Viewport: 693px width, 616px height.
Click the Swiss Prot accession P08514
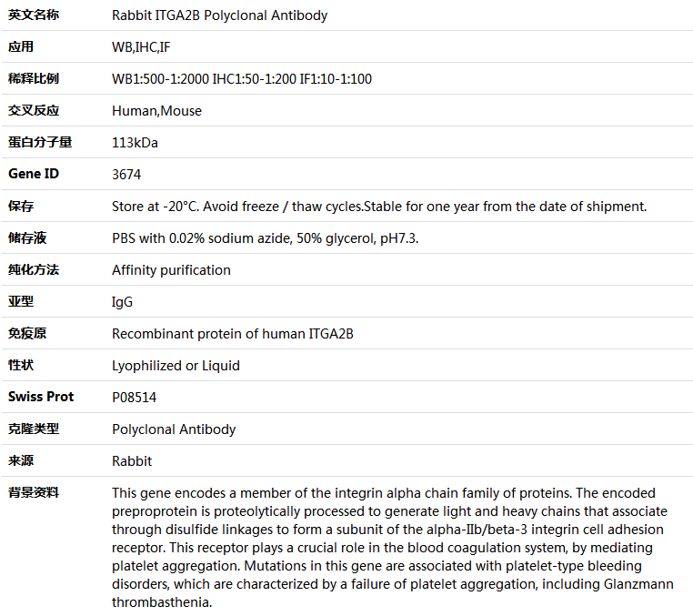click(134, 397)
